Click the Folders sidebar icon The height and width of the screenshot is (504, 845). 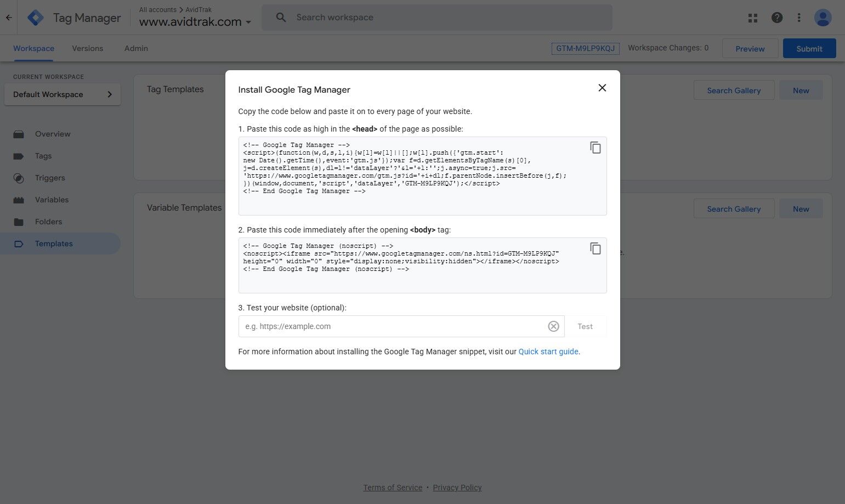point(19,222)
